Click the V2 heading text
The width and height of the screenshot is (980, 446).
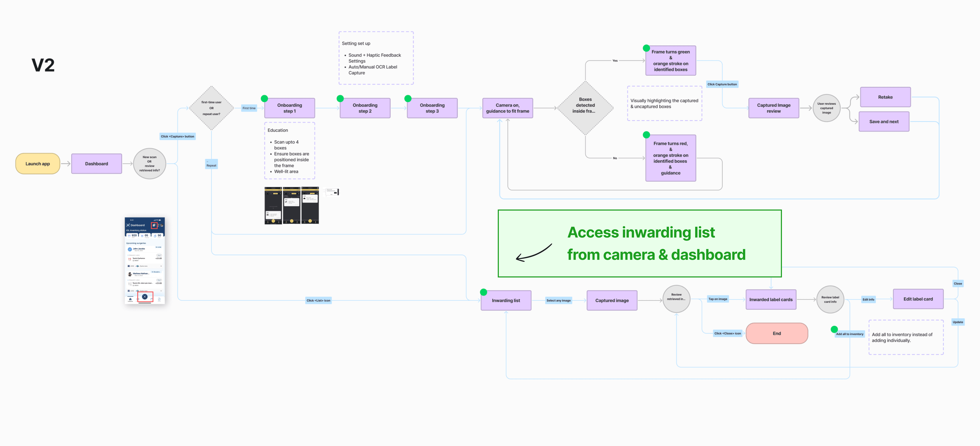click(43, 65)
